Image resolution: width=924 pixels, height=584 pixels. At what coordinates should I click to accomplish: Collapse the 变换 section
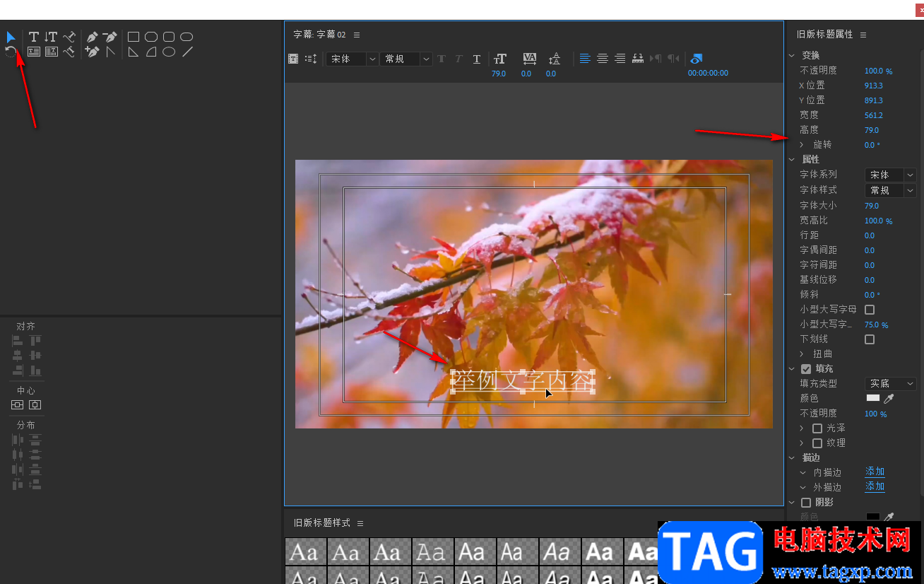tap(792, 55)
